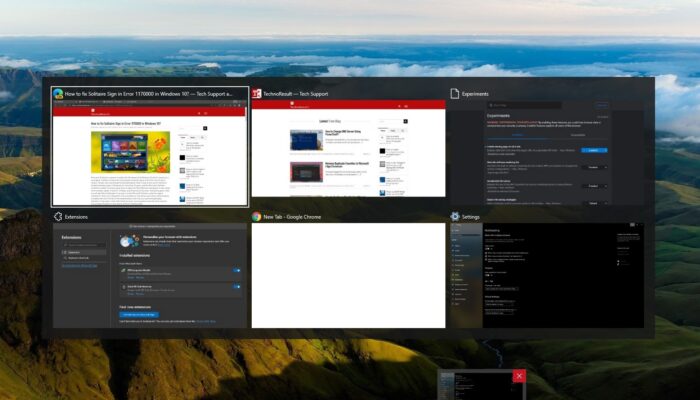700x400 pixels.
Task: Toggle the second installed extension switch
Action: [x=237, y=287]
